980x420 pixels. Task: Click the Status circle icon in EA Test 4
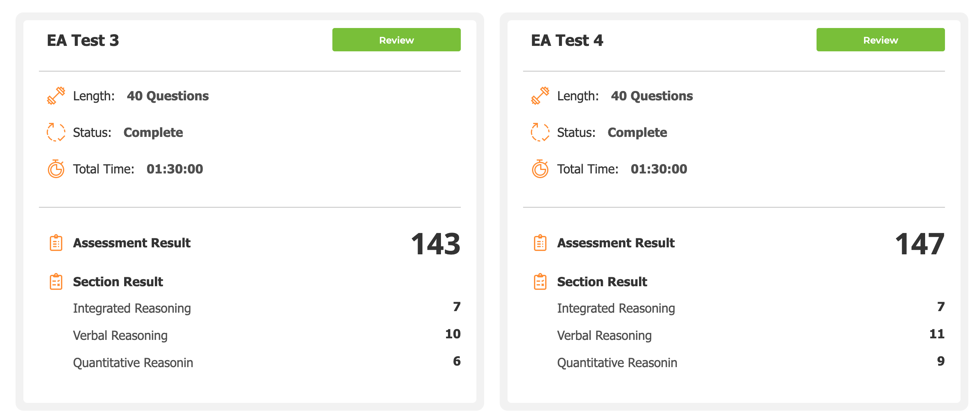coord(540,132)
